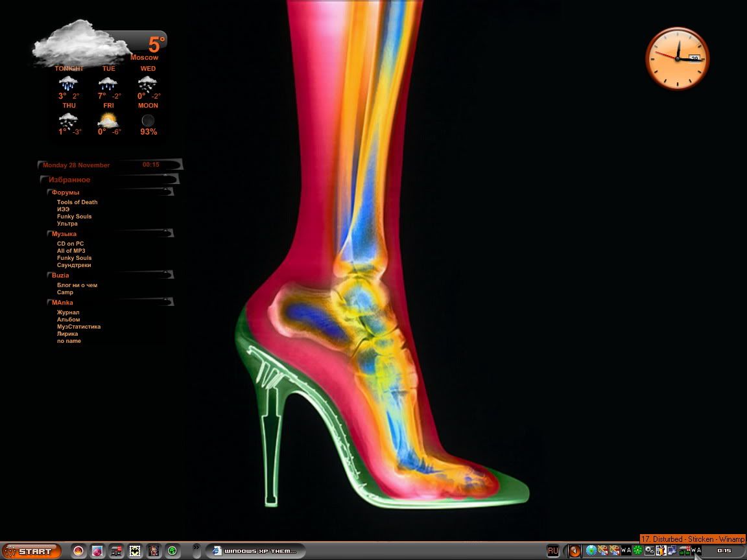Click the green flower ICQ tray icon
Screen dimensions: 747x560
pos(637,551)
